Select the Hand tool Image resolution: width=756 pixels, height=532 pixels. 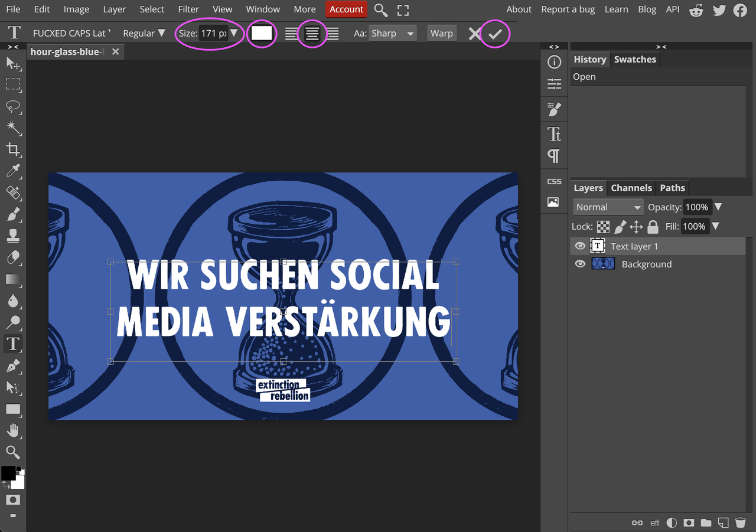13,430
